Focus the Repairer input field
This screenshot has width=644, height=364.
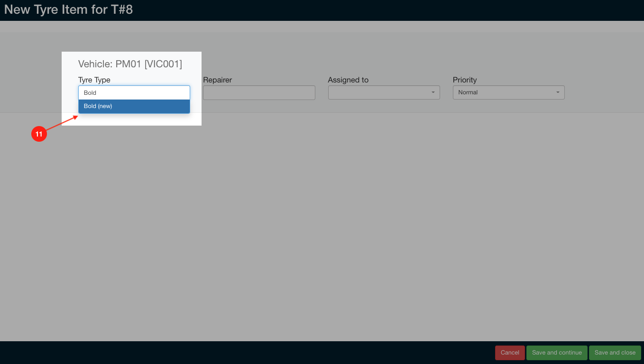[x=259, y=92]
